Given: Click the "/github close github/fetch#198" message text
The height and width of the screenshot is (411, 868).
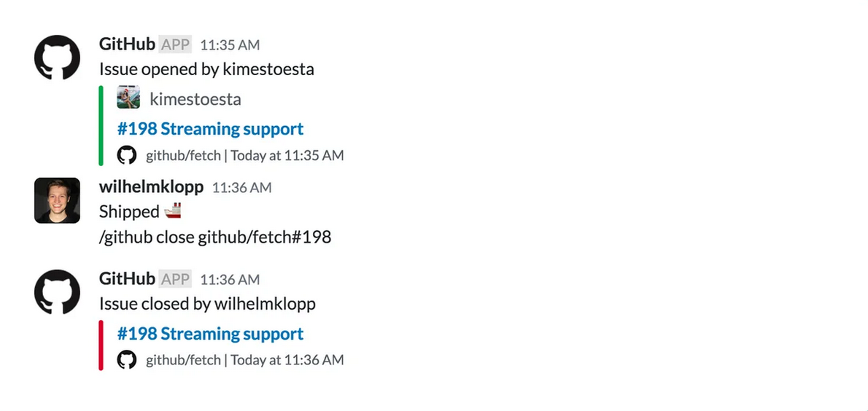Looking at the screenshot, I should (215, 237).
